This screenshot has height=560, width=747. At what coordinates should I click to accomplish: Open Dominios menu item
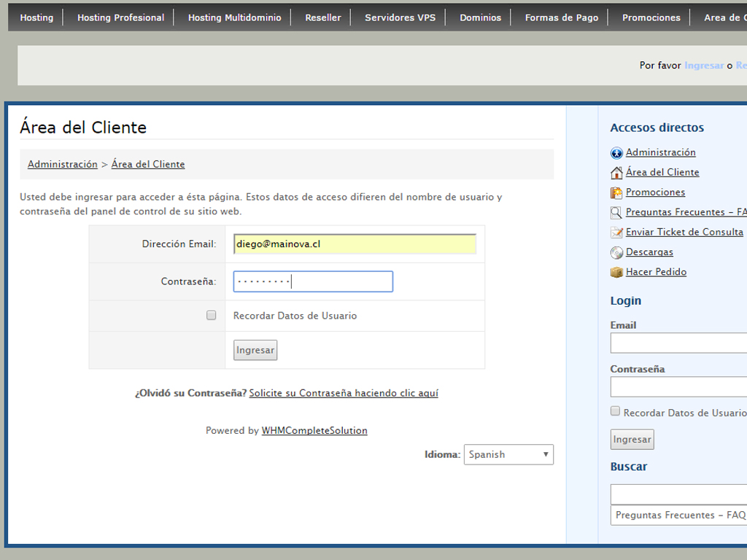[x=480, y=17]
